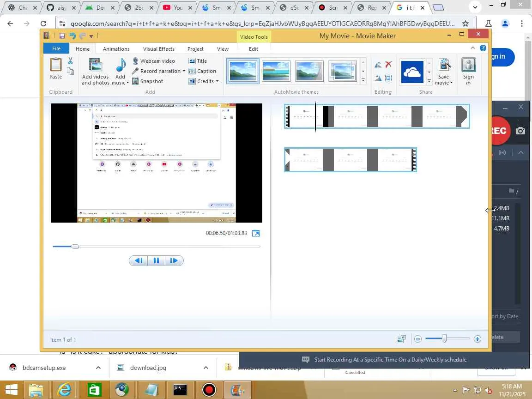Click the Copy icon in Clipboard group

70,71
